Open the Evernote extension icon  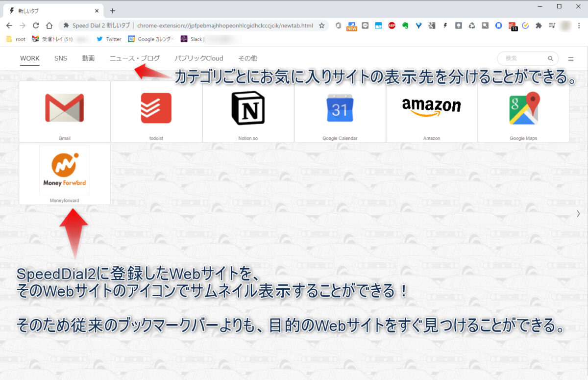tap(405, 25)
